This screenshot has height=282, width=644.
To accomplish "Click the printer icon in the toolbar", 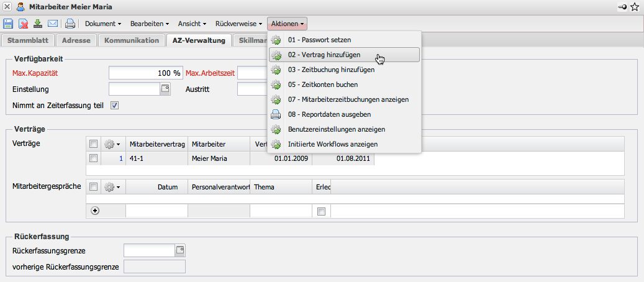I will point(70,24).
